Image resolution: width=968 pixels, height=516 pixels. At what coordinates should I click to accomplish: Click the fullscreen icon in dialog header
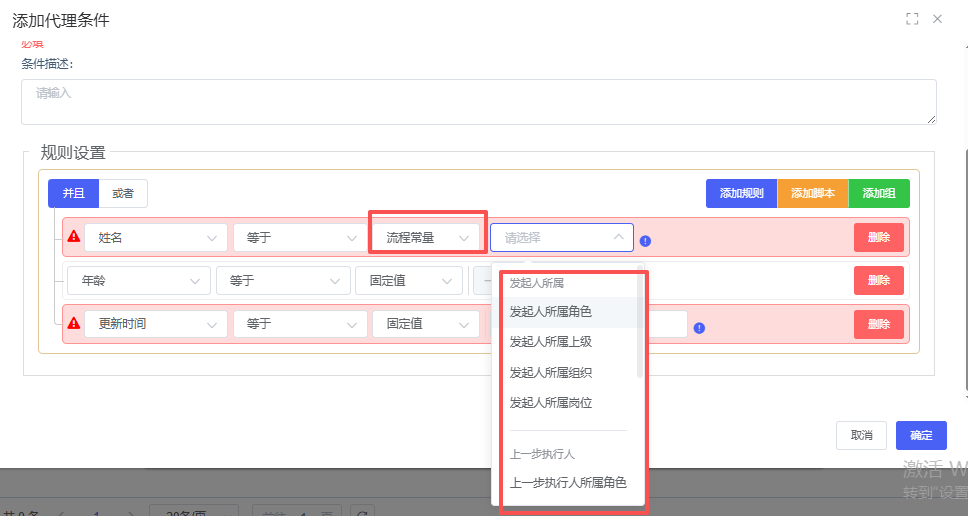(911, 19)
